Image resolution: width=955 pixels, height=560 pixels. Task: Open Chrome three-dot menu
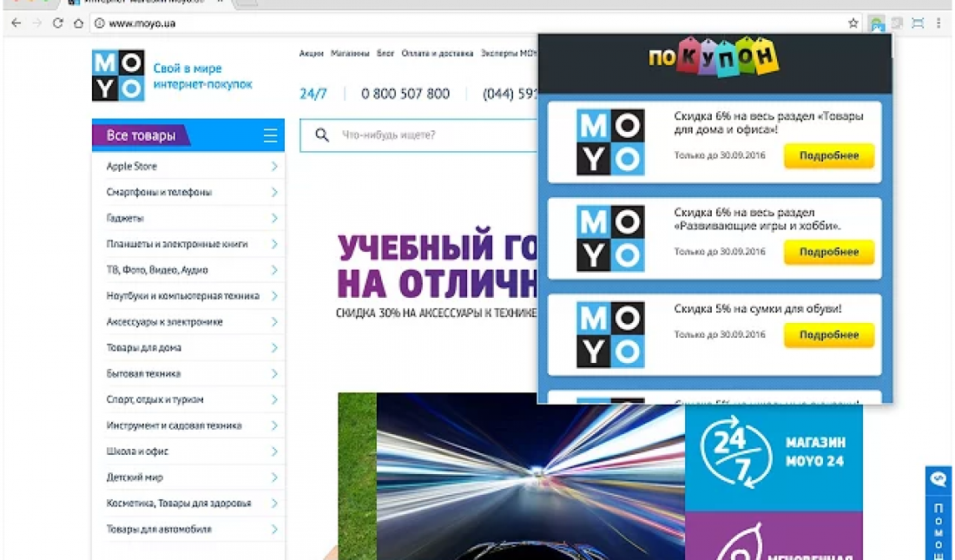(x=939, y=23)
